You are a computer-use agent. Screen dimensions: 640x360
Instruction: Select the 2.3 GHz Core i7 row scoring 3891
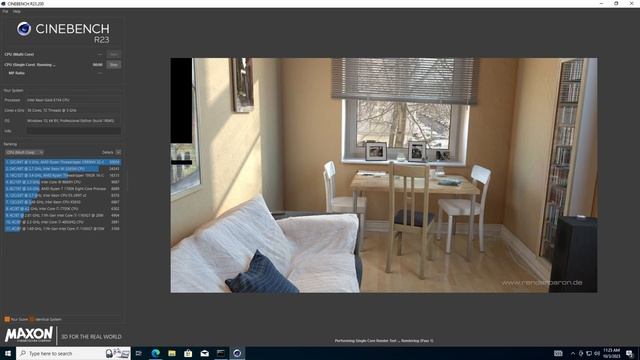coord(63,222)
